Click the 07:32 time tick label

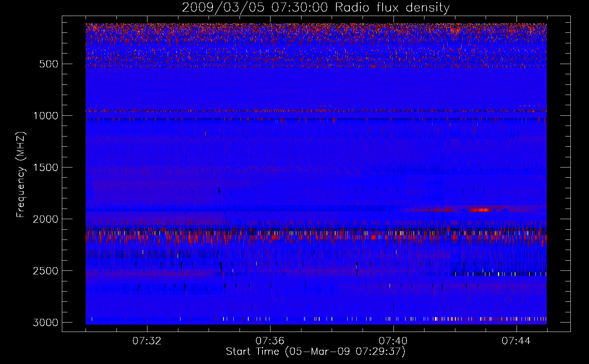(147, 341)
